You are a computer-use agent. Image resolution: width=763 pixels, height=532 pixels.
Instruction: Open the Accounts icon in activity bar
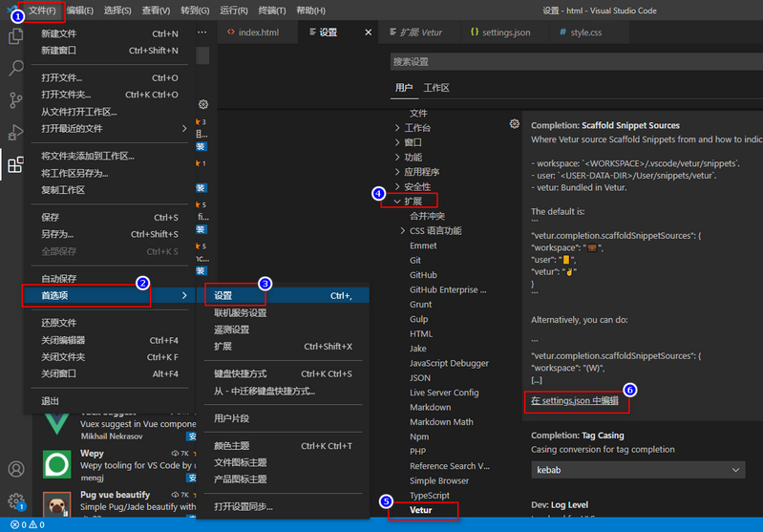coord(16,469)
